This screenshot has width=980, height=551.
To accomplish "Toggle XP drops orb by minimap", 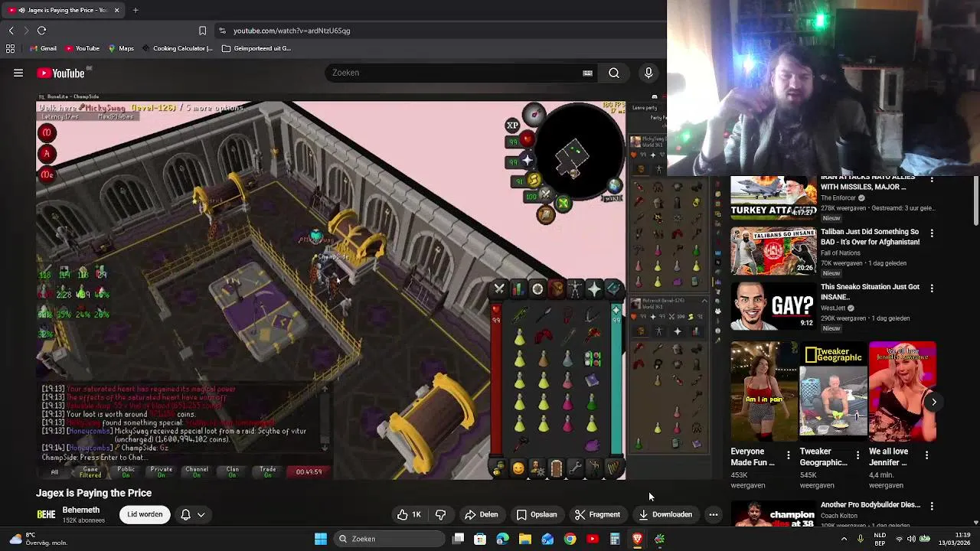I will point(512,126).
